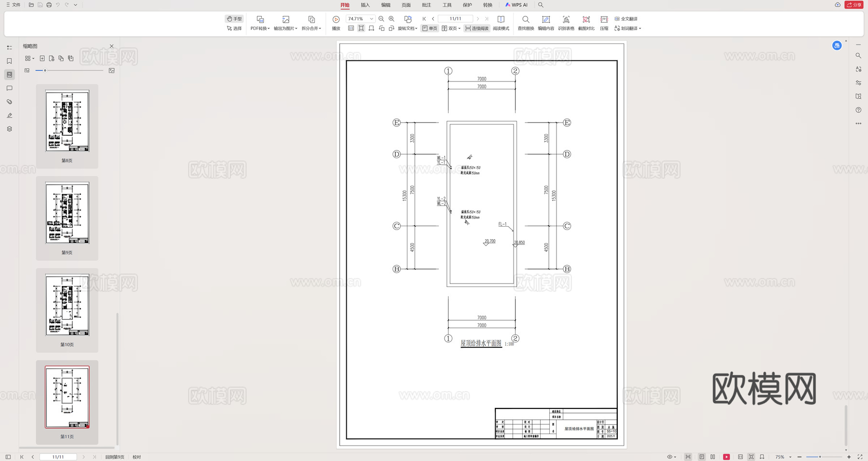Screen dimensions: 868x461
Task: Click the insert blank page icon in thumbnails
Action: (42, 58)
